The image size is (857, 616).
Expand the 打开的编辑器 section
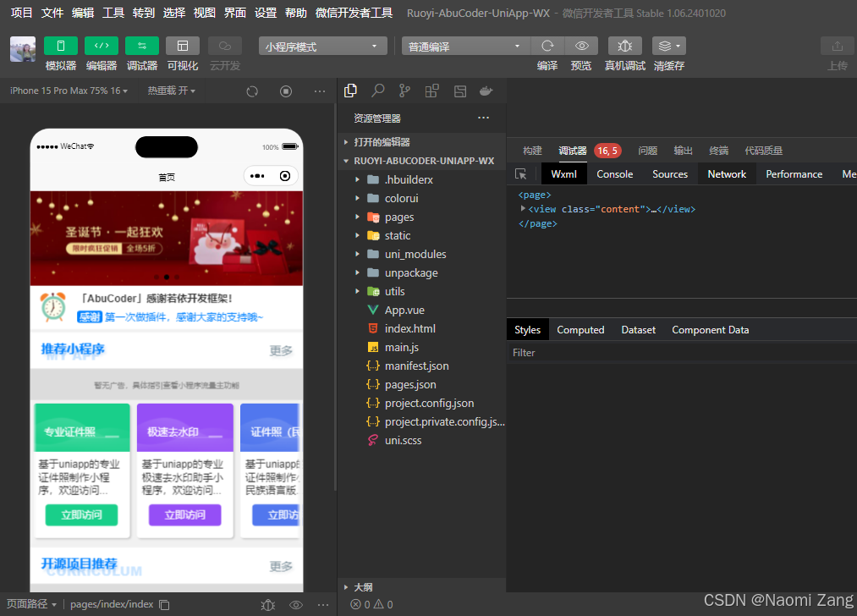tap(422, 142)
